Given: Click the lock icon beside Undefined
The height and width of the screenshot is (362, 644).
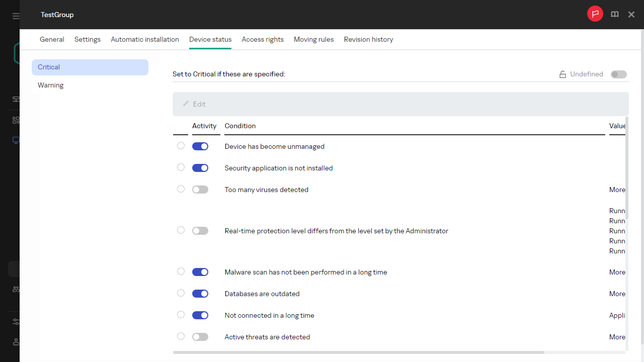Looking at the screenshot, I should pos(563,74).
